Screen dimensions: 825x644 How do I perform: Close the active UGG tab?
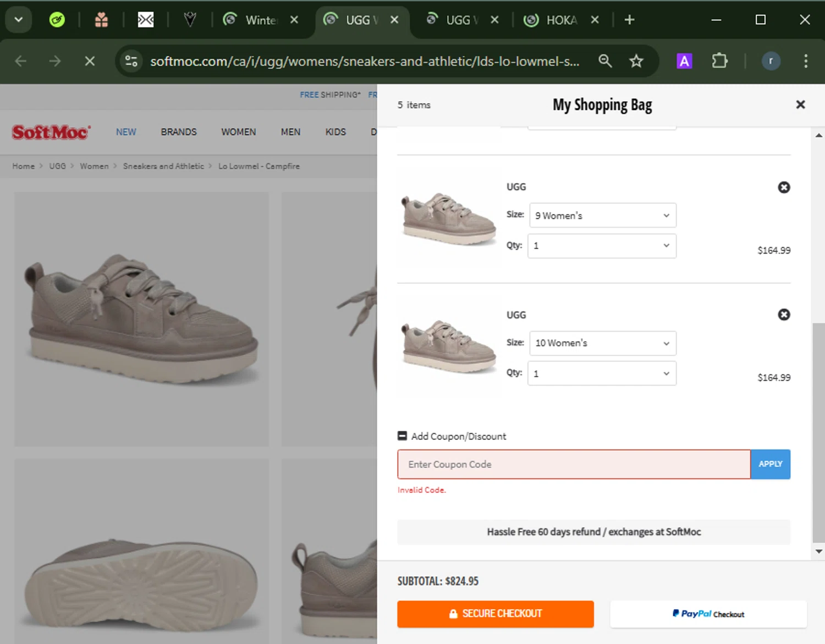point(394,20)
